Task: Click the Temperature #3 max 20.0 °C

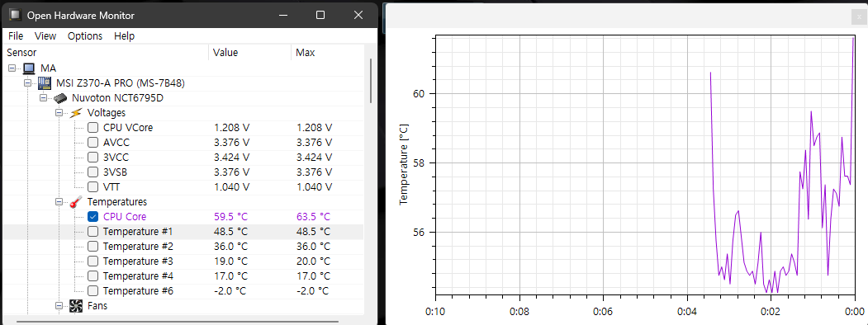Action: (313, 261)
